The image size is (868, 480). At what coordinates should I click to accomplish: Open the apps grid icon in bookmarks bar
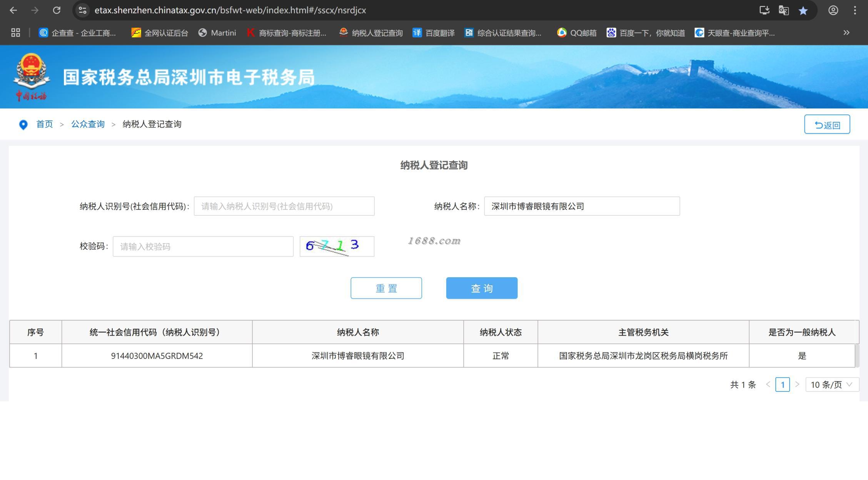pos(15,33)
